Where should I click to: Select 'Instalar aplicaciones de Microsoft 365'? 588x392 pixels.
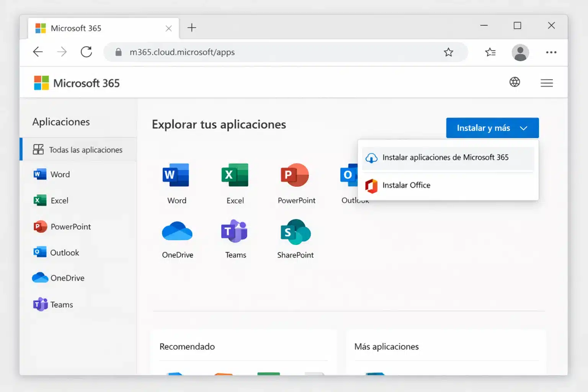tap(446, 157)
